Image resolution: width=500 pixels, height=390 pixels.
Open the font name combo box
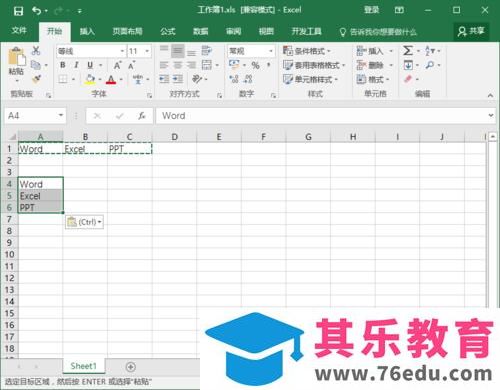click(91, 51)
